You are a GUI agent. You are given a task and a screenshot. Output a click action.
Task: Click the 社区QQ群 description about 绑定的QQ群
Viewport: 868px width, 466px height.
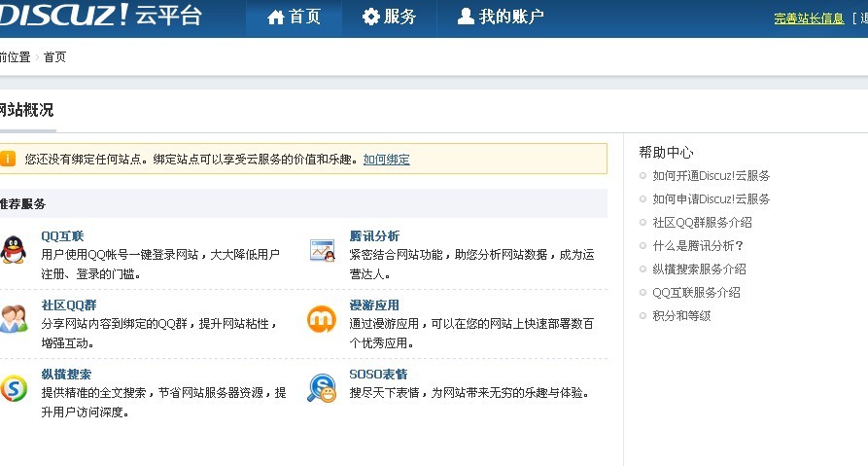click(158, 333)
